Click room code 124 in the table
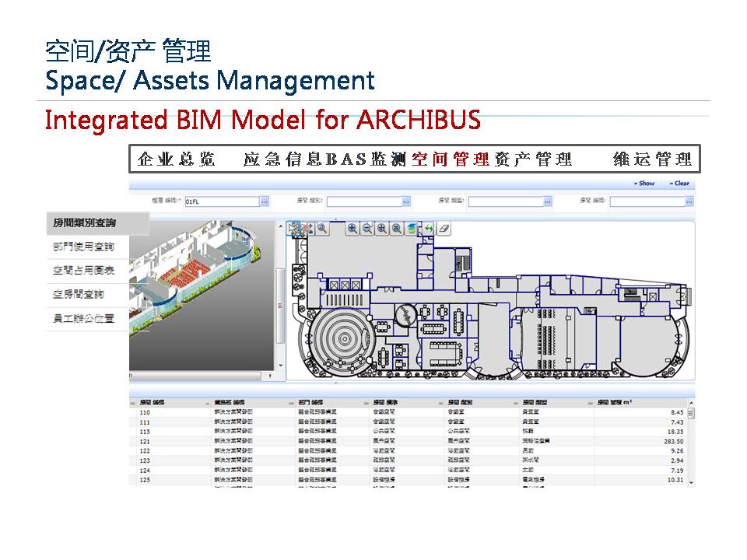 coord(145,471)
